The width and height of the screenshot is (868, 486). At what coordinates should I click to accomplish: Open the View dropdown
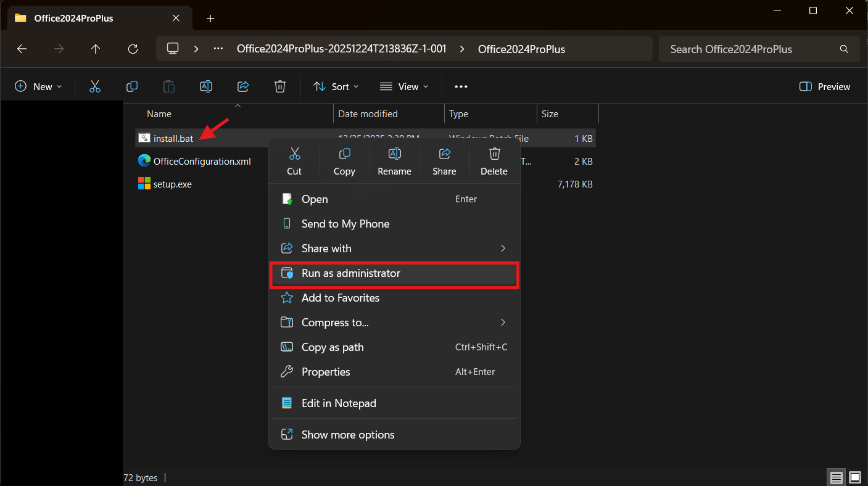[404, 87]
